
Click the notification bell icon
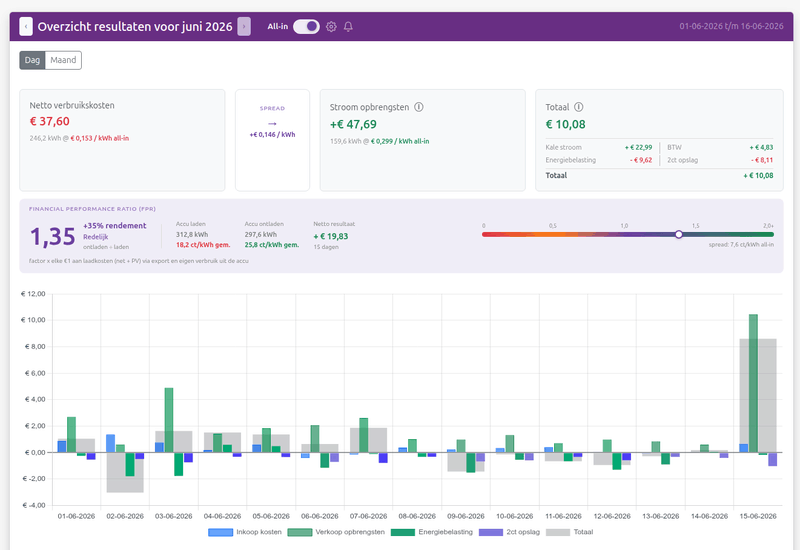click(348, 27)
